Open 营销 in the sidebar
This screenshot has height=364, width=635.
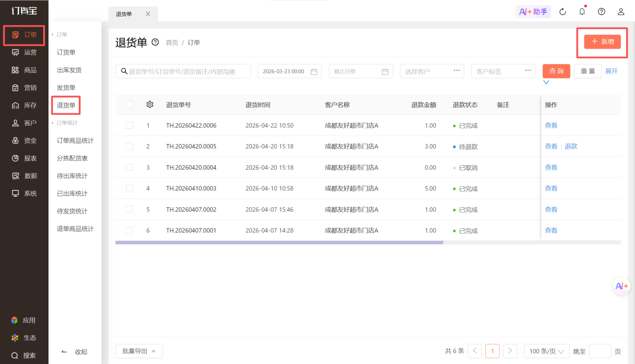[x=25, y=88]
